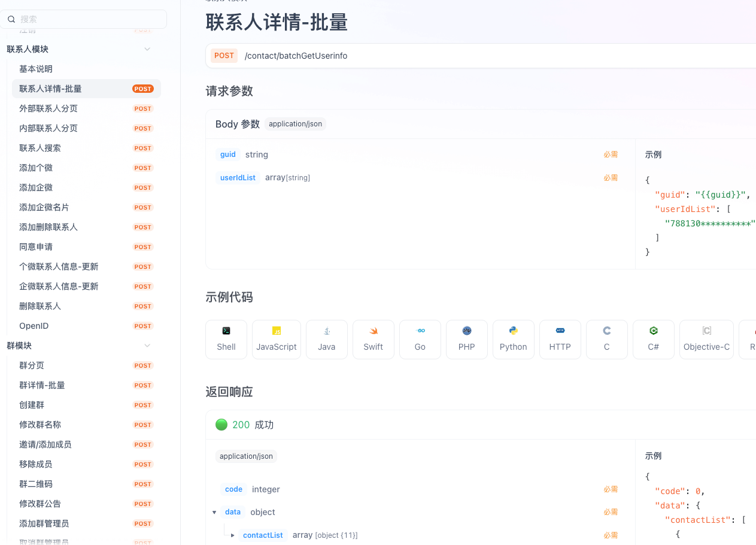756x545 pixels.
Task: Open the HTTP request example
Action: point(560,339)
